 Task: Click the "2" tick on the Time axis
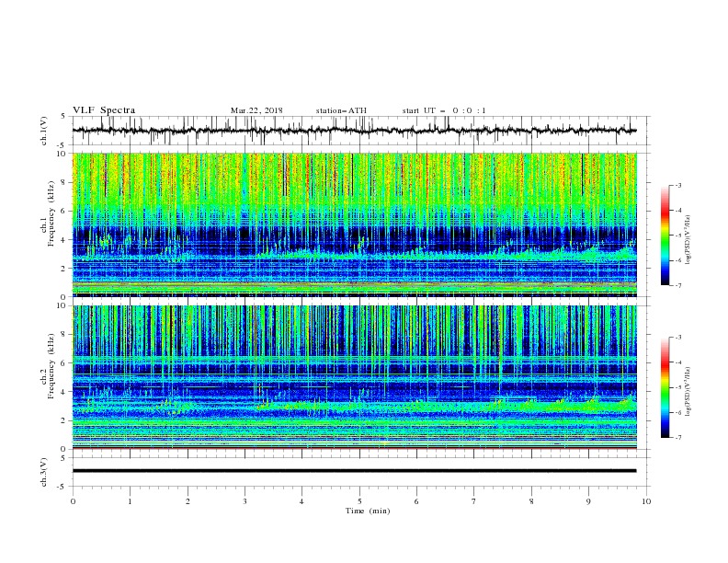click(x=188, y=501)
